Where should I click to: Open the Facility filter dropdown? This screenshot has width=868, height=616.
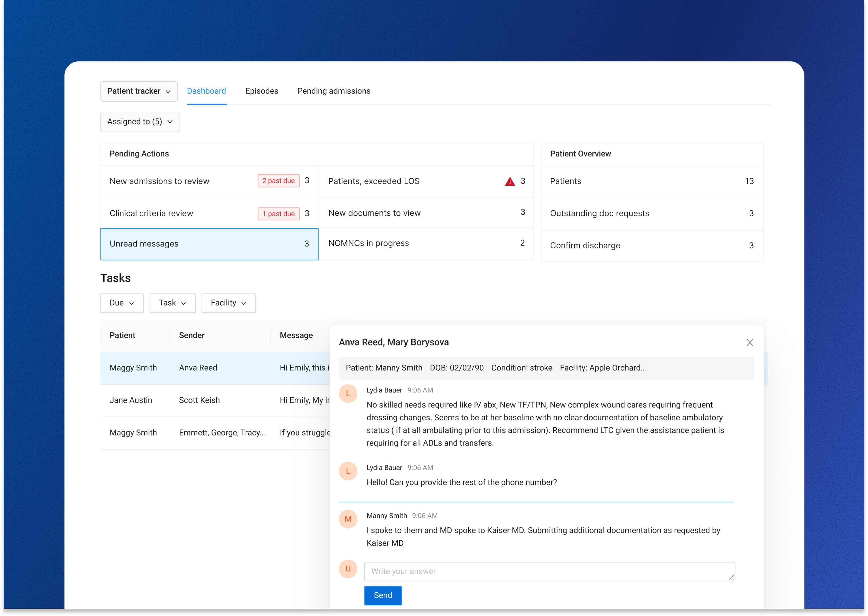click(228, 303)
